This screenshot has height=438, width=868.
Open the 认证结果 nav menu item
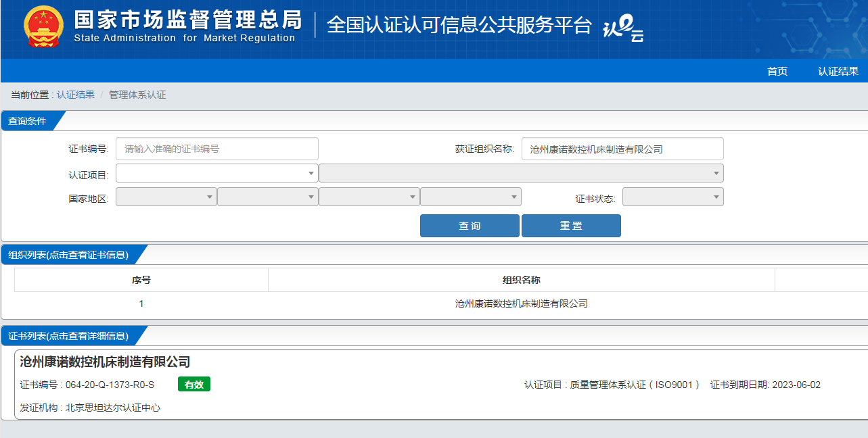[838, 71]
